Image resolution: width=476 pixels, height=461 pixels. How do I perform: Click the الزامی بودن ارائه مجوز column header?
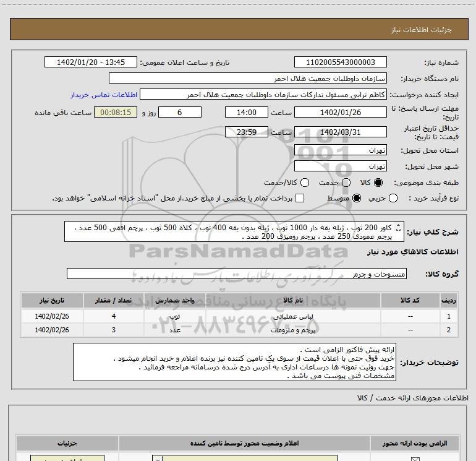(415, 443)
